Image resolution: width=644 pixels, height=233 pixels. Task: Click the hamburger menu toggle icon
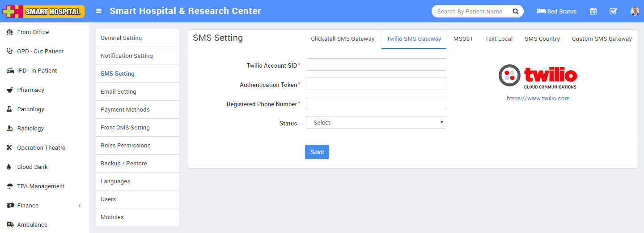pyautogui.click(x=99, y=11)
